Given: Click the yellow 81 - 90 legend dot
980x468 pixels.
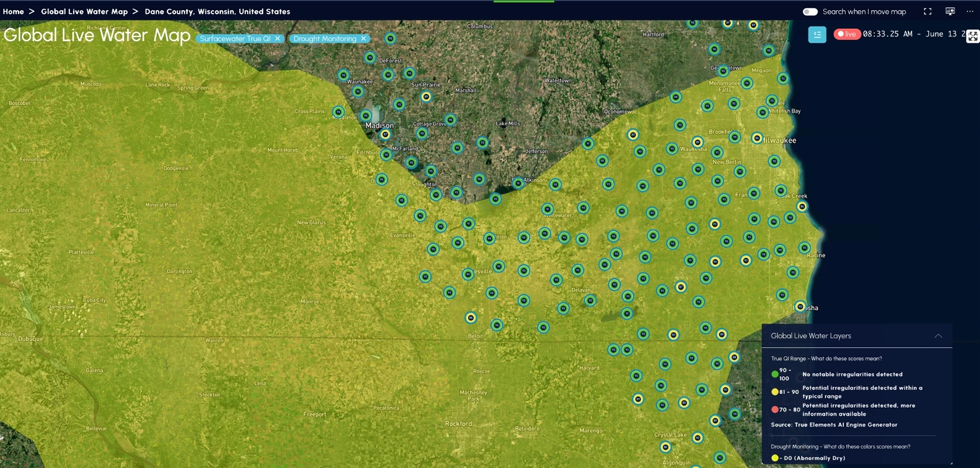Looking at the screenshot, I should pyautogui.click(x=775, y=392).
